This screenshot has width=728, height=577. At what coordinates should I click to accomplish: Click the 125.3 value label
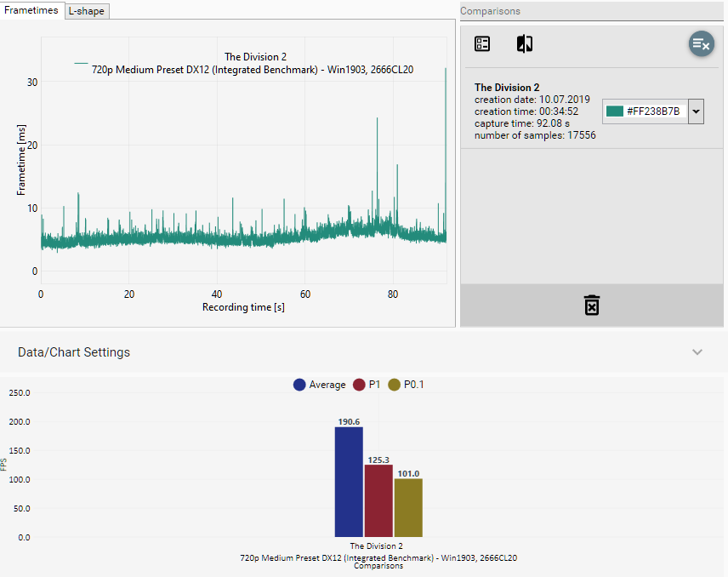(x=378, y=460)
